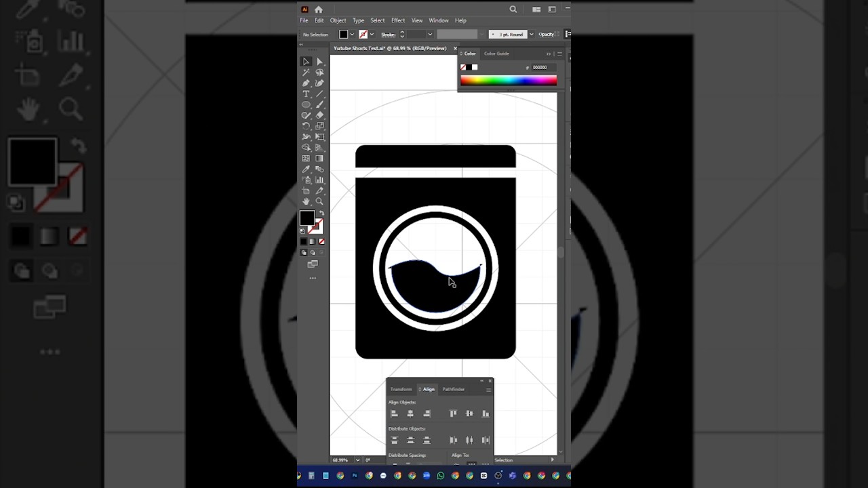Viewport: 868px width, 488px height.
Task: Select the Curvature tool
Action: click(319, 83)
